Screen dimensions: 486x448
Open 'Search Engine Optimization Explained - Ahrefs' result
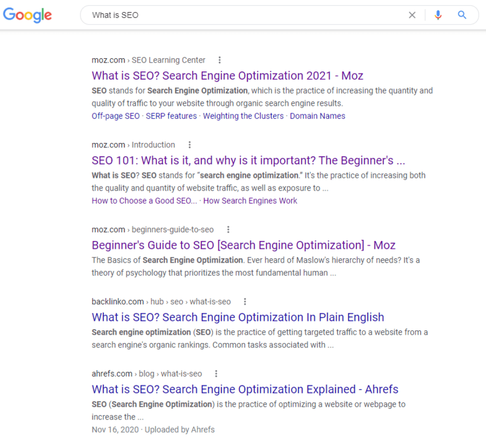[x=244, y=389]
